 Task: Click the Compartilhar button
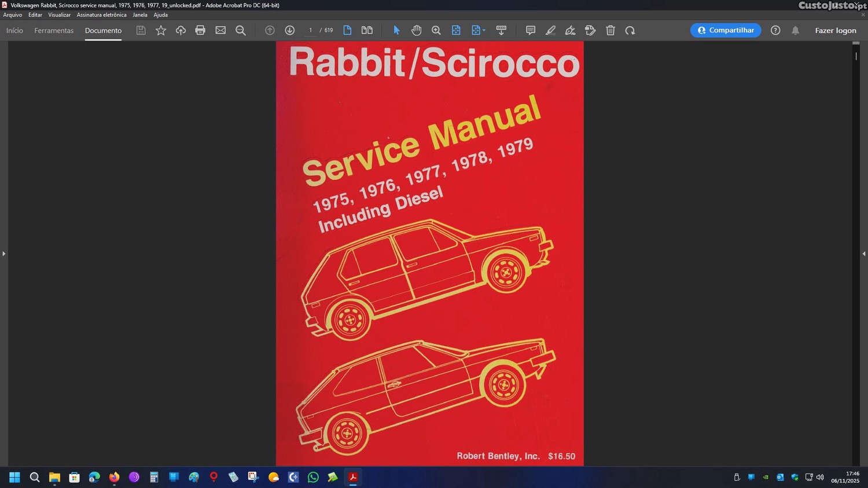(x=726, y=30)
